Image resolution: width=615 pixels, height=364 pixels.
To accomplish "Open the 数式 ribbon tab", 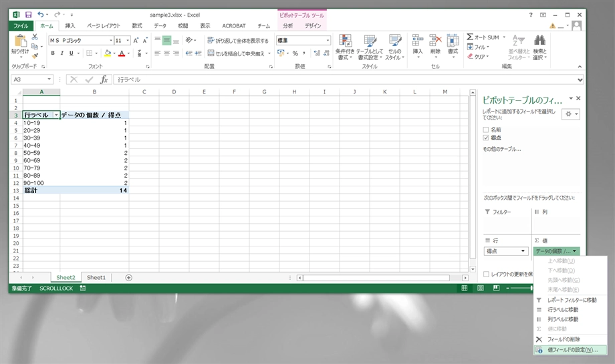I will (137, 26).
